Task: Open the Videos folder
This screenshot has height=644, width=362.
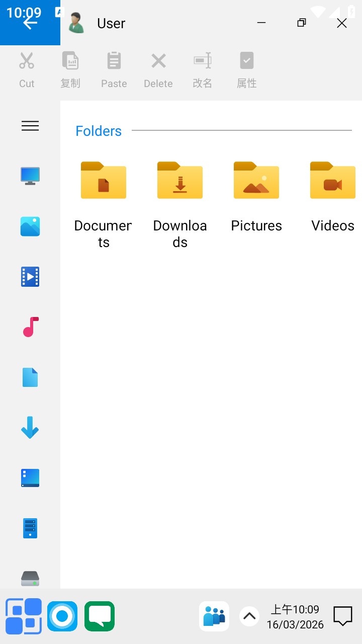Action: click(333, 196)
